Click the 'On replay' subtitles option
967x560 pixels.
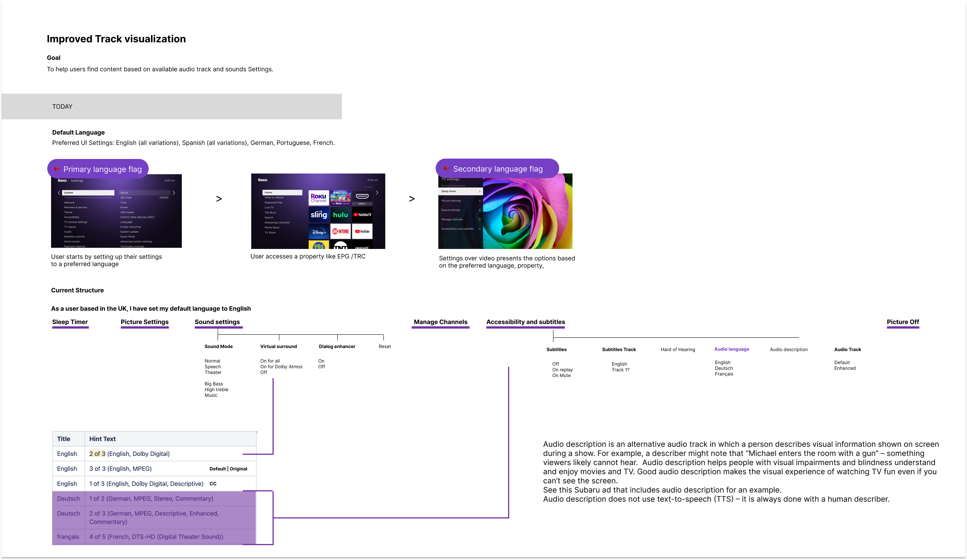tap(563, 370)
